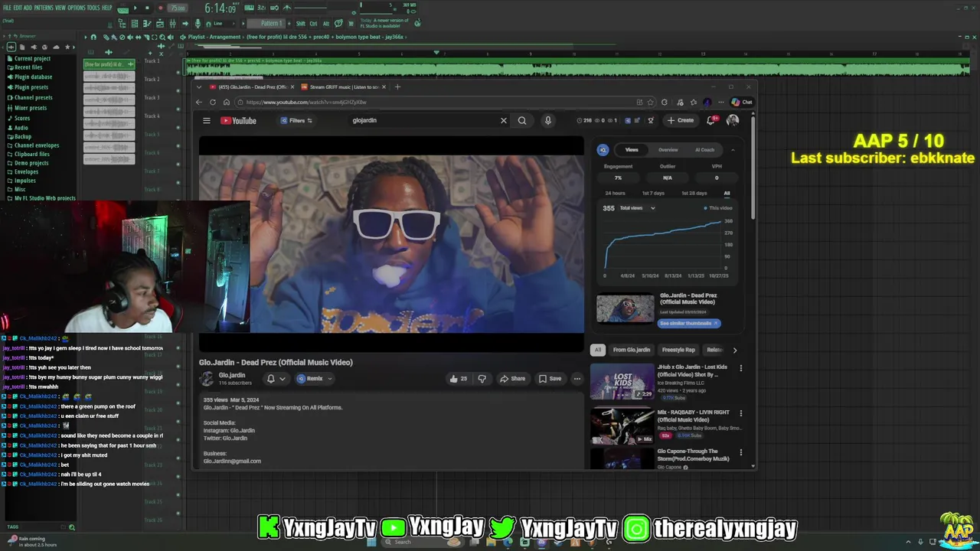This screenshot has width=980, height=551.
Task: Add a new pattern with plus button
Action: click(x=289, y=23)
